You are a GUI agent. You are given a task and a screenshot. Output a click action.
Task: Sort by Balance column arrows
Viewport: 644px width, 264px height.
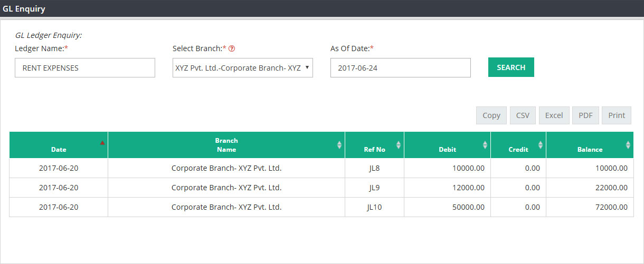point(628,145)
